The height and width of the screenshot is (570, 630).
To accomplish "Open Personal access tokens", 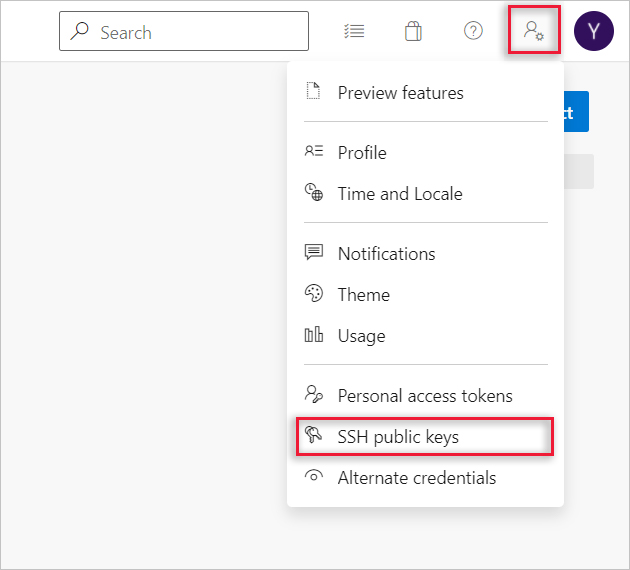I will (425, 396).
